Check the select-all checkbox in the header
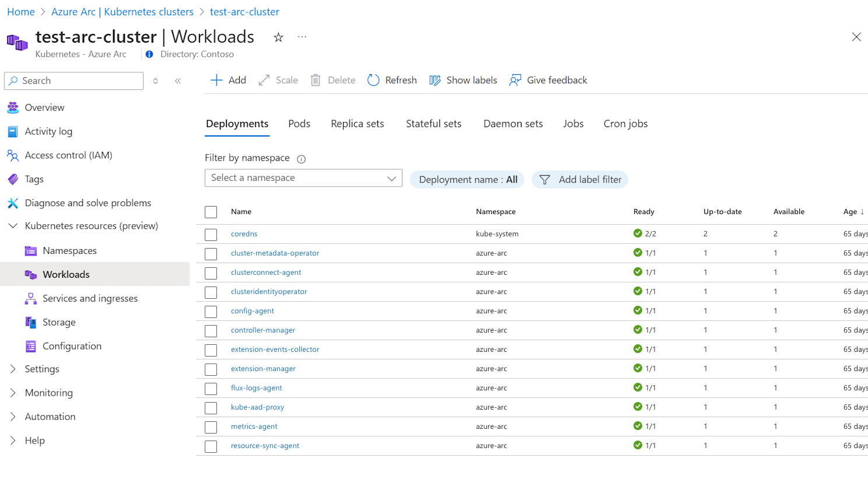This screenshot has width=868, height=503. pyautogui.click(x=211, y=212)
